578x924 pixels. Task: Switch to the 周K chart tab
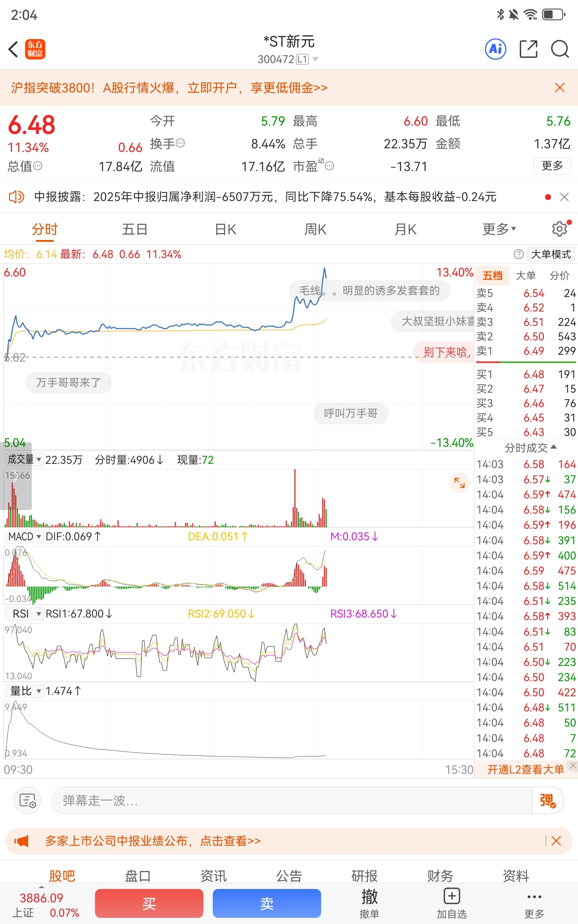click(315, 230)
